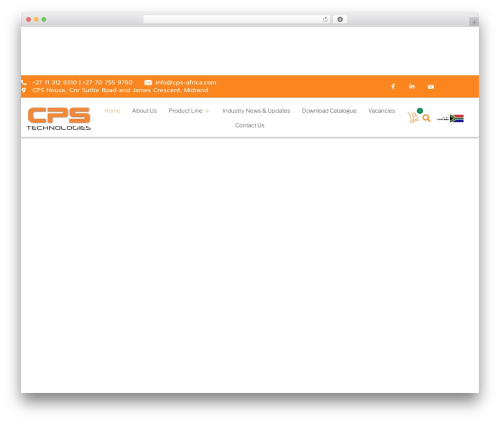Click the browser reload icon
Image resolution: width=500 pixels, height=423 pixels.
pyautogui.click(x=325, y=19)
